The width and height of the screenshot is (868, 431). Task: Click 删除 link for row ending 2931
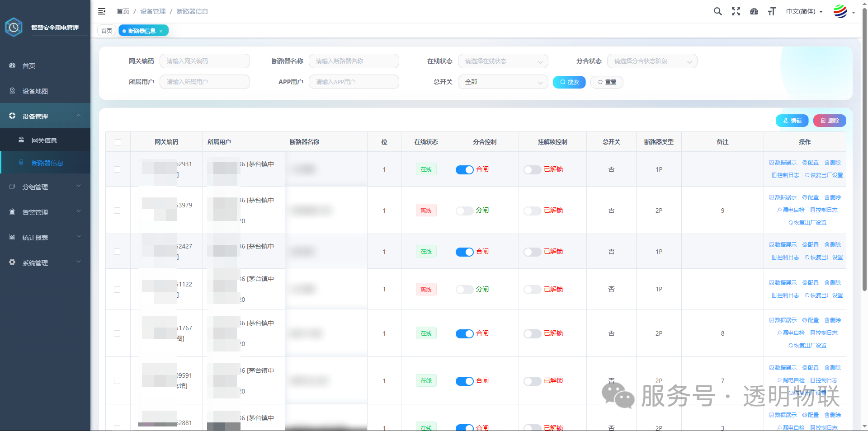click(x=833, y=163)
